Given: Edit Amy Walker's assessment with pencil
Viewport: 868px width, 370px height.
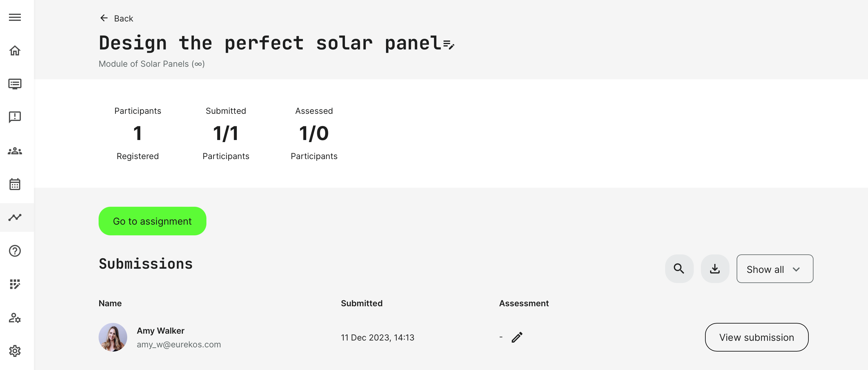Looking at the screenshot, I should click(517, 337).
